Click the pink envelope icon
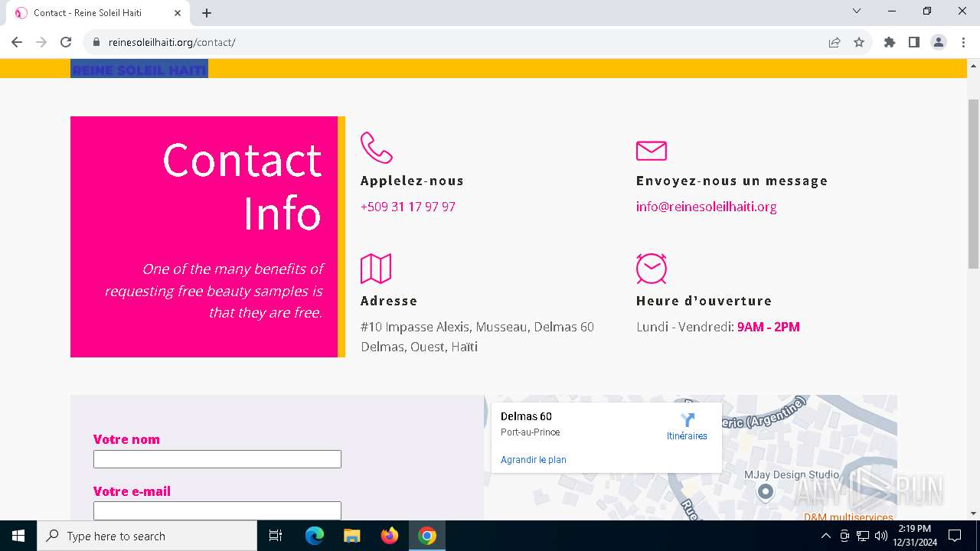Image resolution: width=980 pixels, height=551 pixels. [652, 151]
